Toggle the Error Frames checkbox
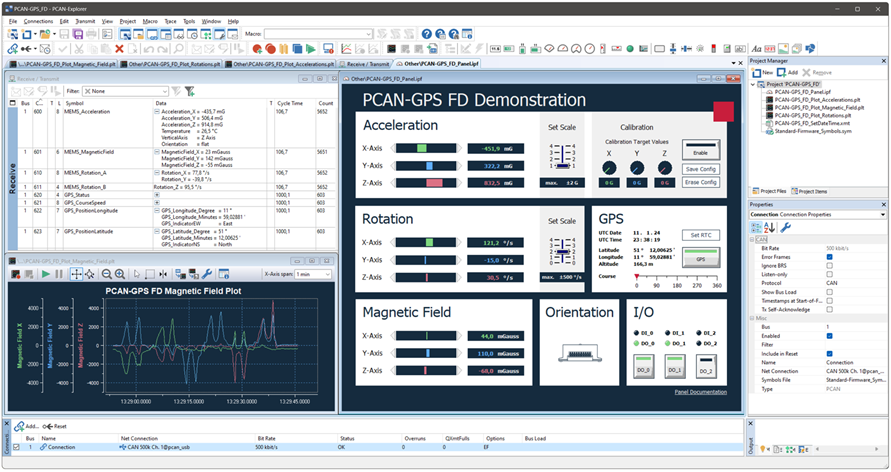The height and width of the screenshot is (472, 891). click(x=829, y=256)
